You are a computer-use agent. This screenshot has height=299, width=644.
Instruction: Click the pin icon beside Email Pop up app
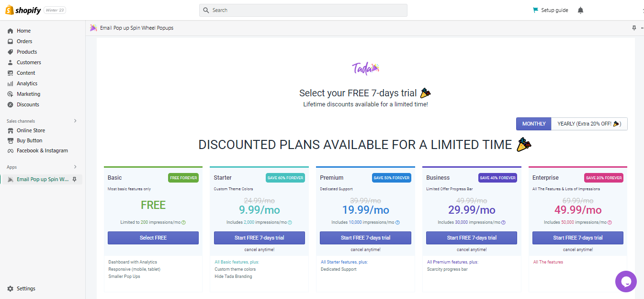[x=74, y=179]
